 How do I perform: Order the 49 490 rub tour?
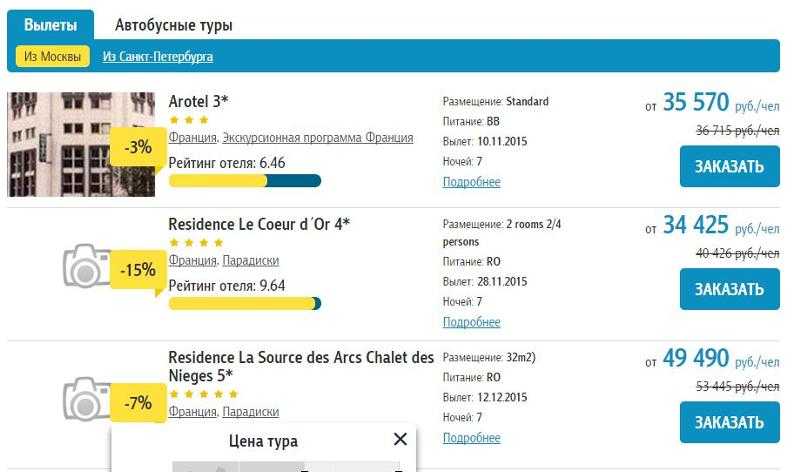pyautogui.click(x=730, y=423)
